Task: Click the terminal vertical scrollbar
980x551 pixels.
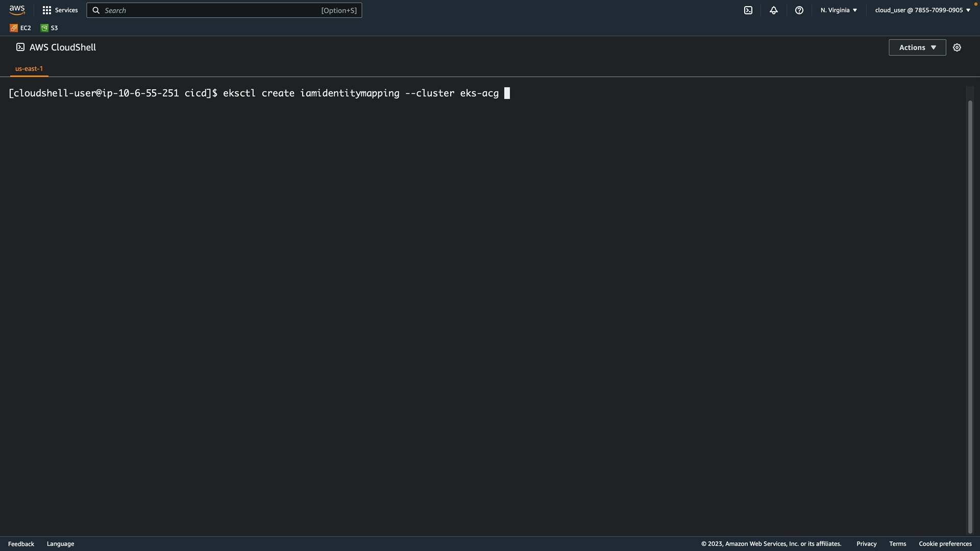Action: coord(970,316)
